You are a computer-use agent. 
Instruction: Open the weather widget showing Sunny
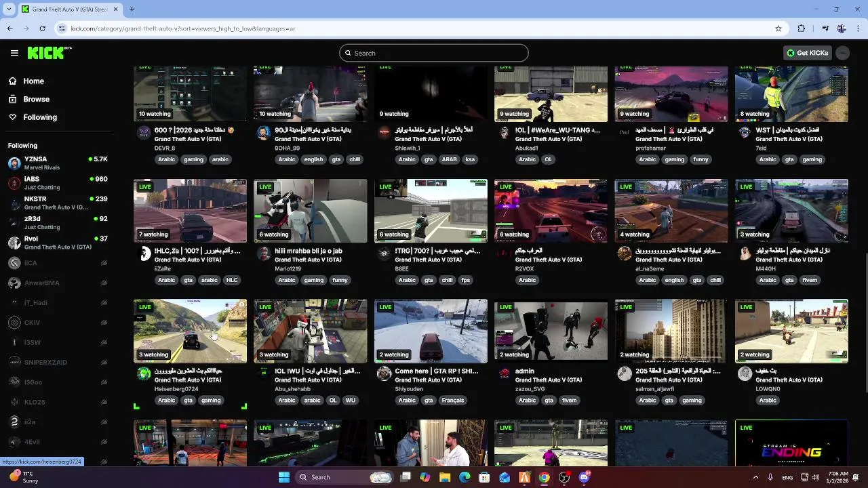(24, 477)
